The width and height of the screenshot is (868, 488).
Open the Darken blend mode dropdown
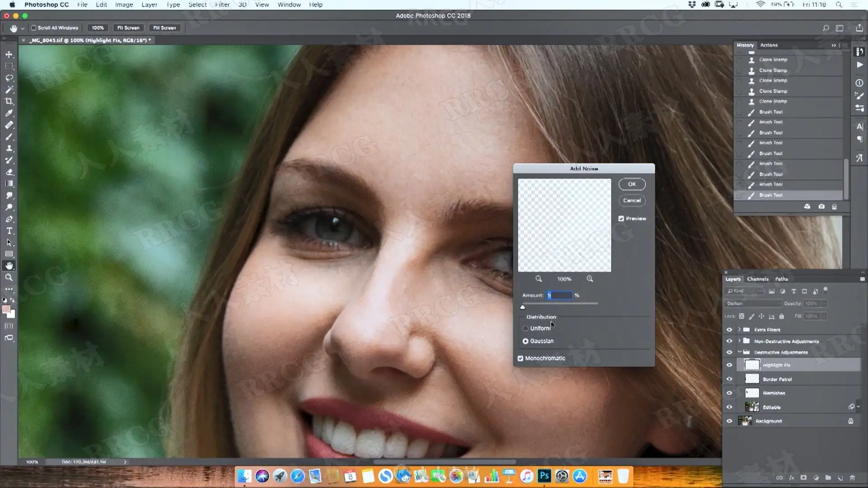pos(753,304)
